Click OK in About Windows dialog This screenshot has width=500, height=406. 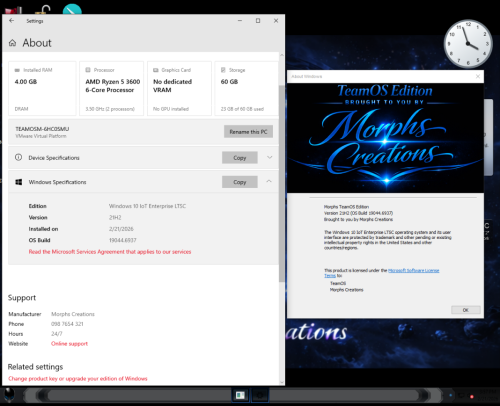point(466,310)
